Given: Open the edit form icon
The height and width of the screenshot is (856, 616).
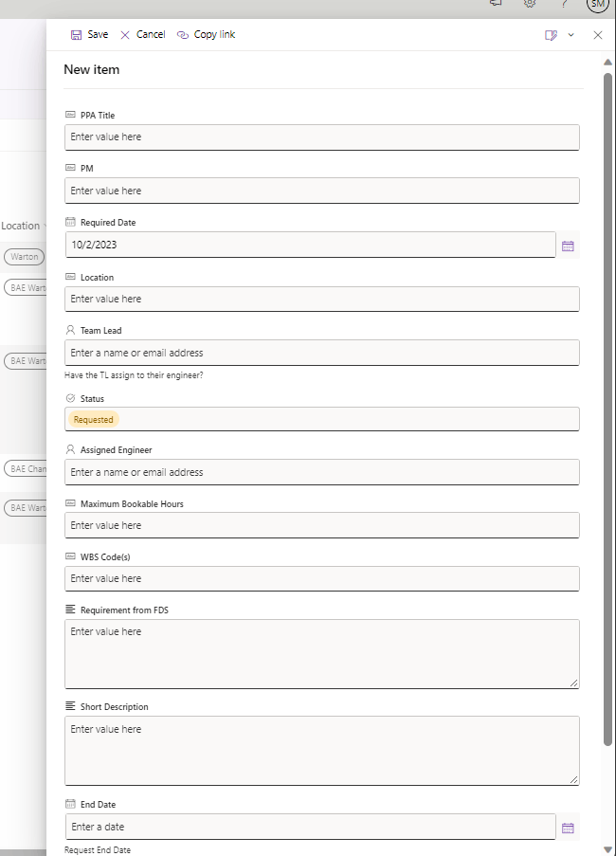Looking at the screenshot, I should (551, 35).
